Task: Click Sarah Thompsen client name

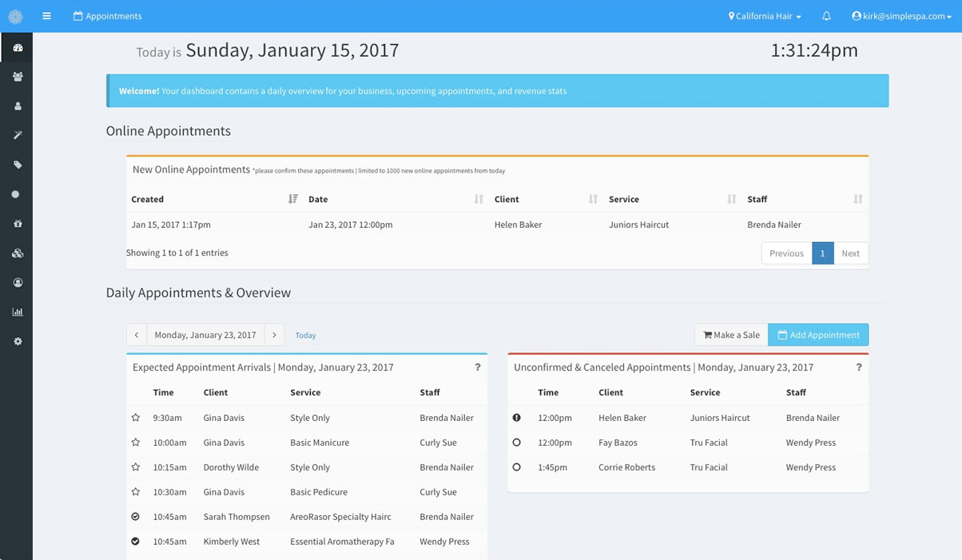Action: point(237,517)
